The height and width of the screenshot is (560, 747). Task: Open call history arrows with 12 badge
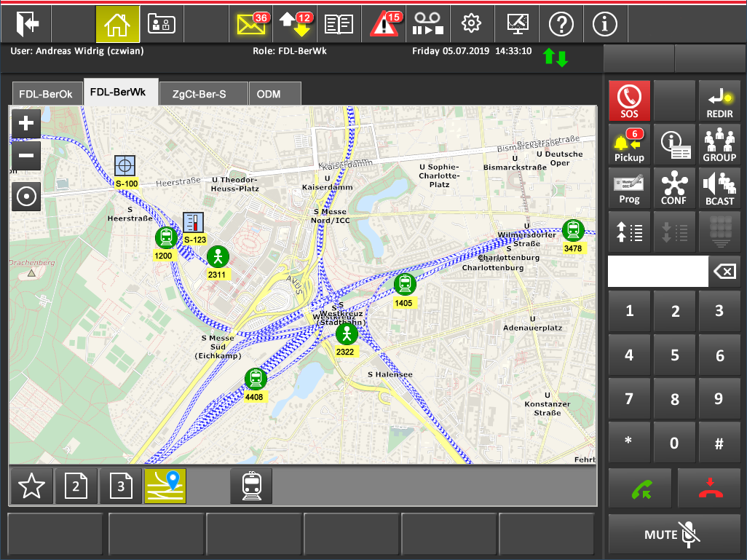tap(296, 24)
